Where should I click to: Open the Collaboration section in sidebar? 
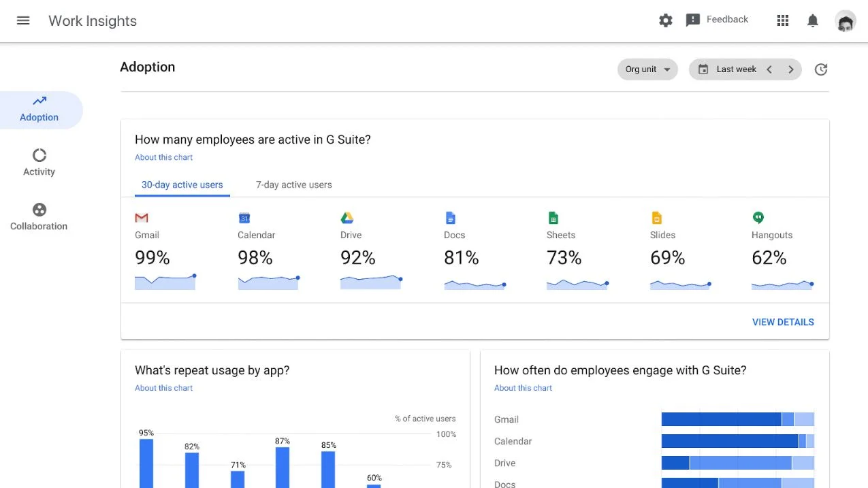(39, 217)
